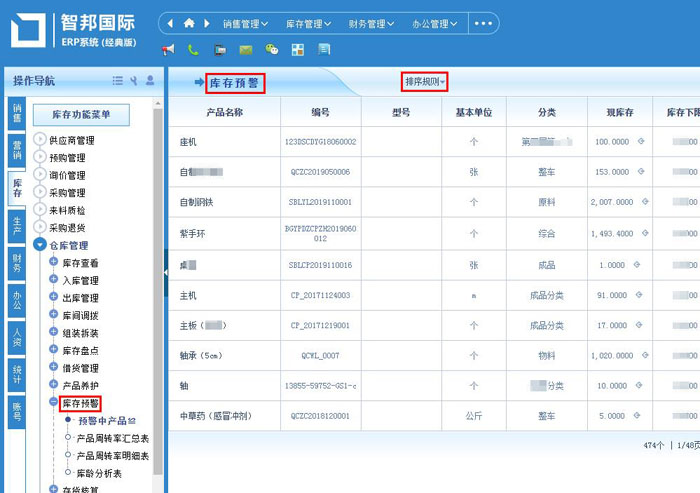Screen dimensions: 700x493
Task: Click the colorful grid apps icon
Action: [297, 49]
